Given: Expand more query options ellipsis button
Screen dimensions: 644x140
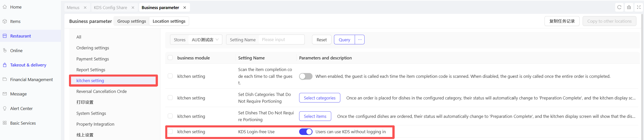Looking at the screenshot, I should [x=360, y=40].
